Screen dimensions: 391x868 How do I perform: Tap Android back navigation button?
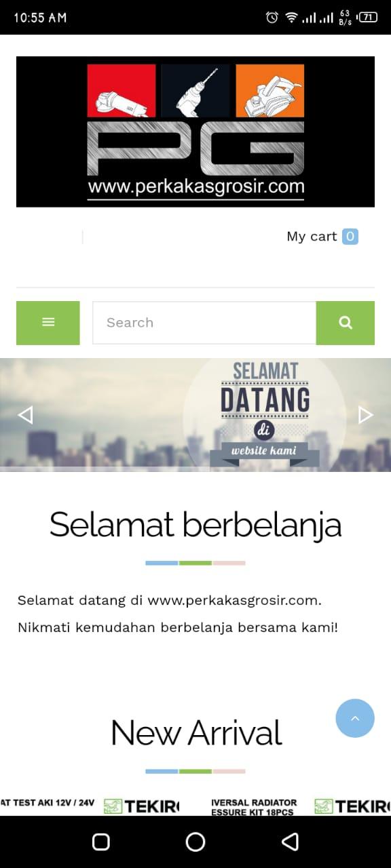290,842
